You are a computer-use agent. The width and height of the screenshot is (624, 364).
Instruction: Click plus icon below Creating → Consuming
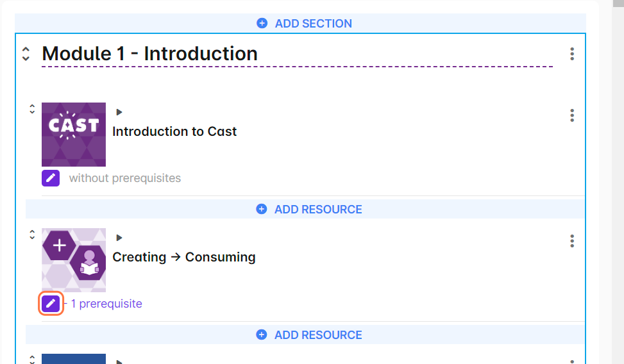pos(261,335)
